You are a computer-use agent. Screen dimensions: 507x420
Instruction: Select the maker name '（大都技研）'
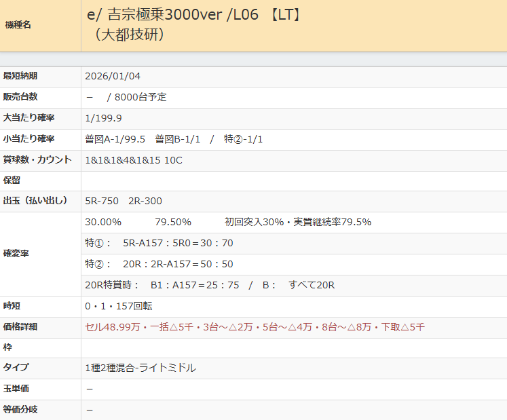pyautogui.click(x=130, y=35)
